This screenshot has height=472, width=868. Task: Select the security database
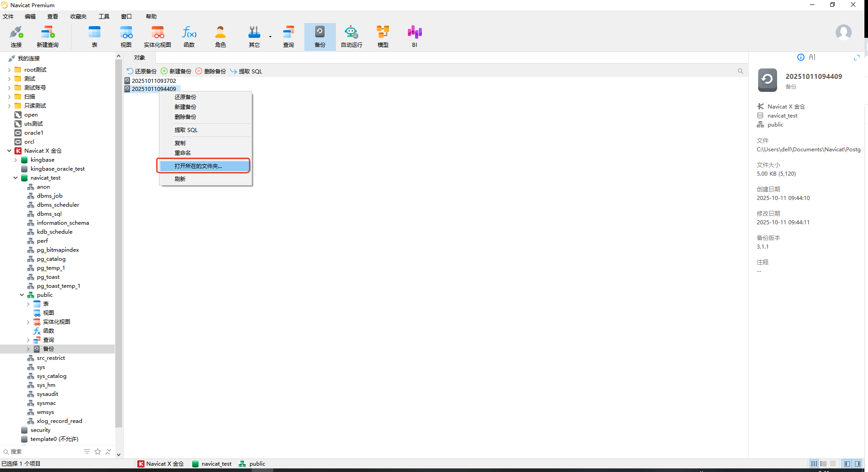tap(41, 430)
